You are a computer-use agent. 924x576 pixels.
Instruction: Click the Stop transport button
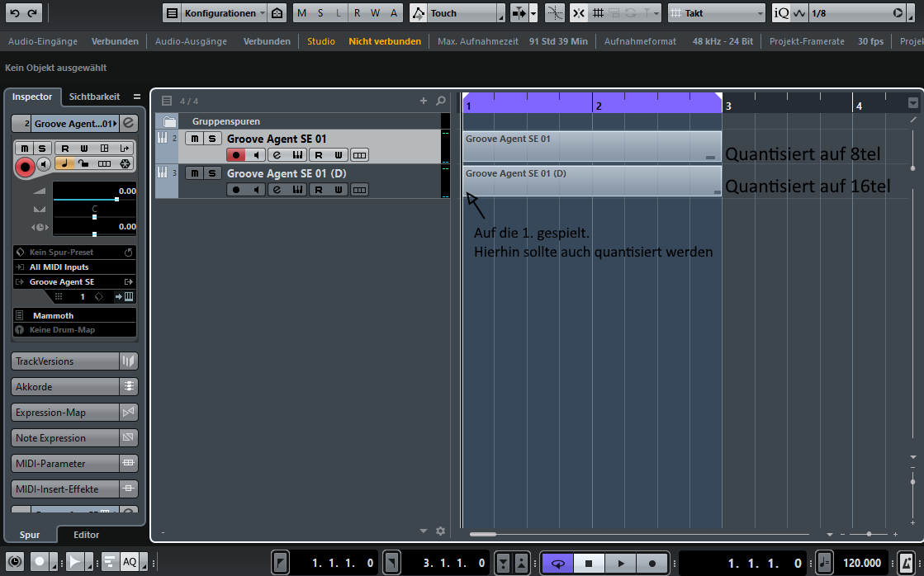click(588, 564)
